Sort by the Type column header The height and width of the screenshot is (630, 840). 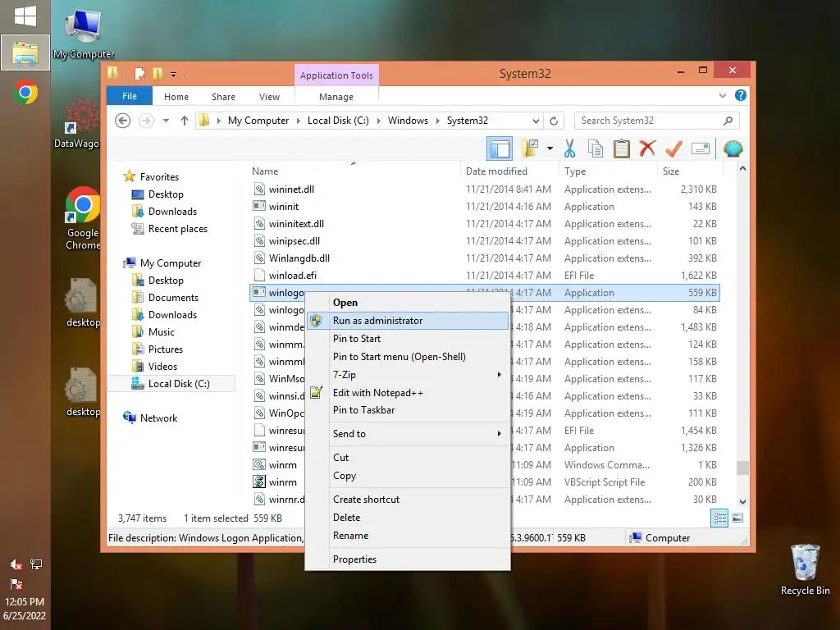608,171
